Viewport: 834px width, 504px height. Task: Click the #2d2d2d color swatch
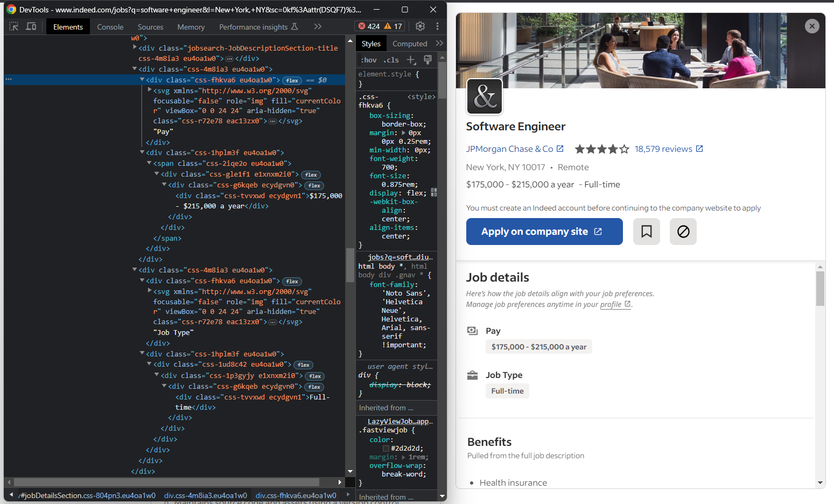[386, 449]
